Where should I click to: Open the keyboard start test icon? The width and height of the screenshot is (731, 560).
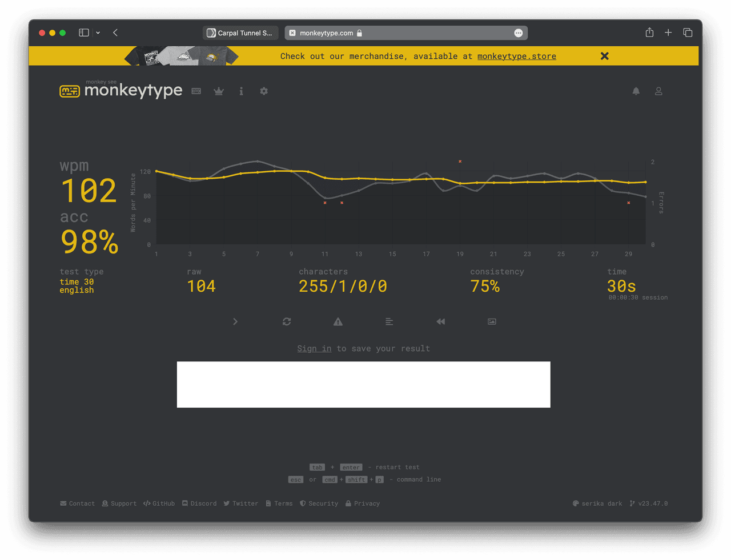(196, 91)
